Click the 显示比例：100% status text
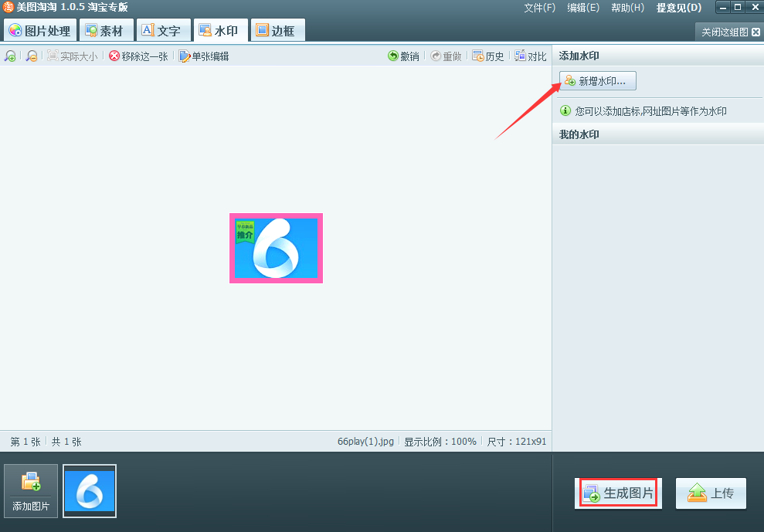Screen dimensions: 764x532 coord(440,442)
